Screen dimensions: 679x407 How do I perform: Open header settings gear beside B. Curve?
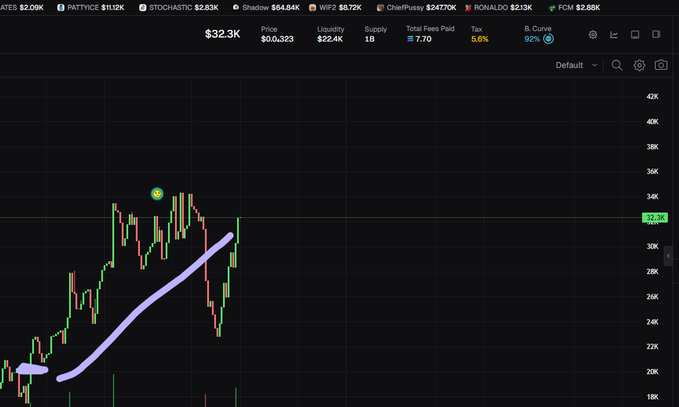tap(593, 35)
